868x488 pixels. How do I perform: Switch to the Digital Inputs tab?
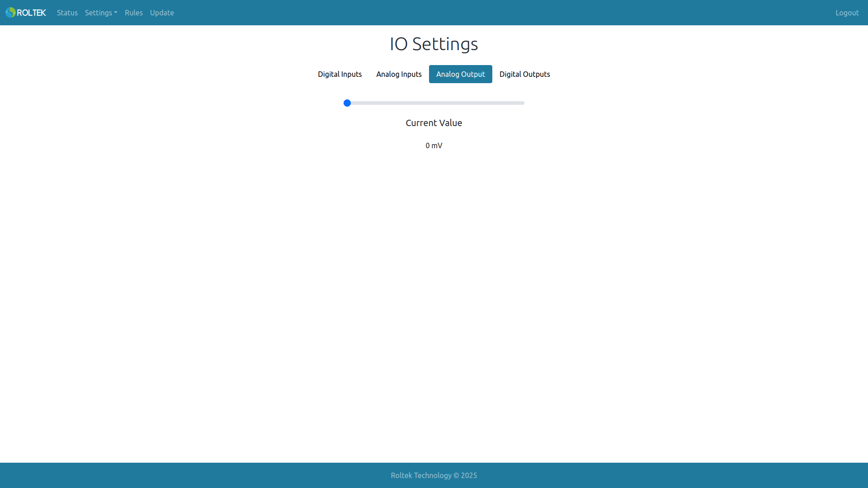pos(340,74)
